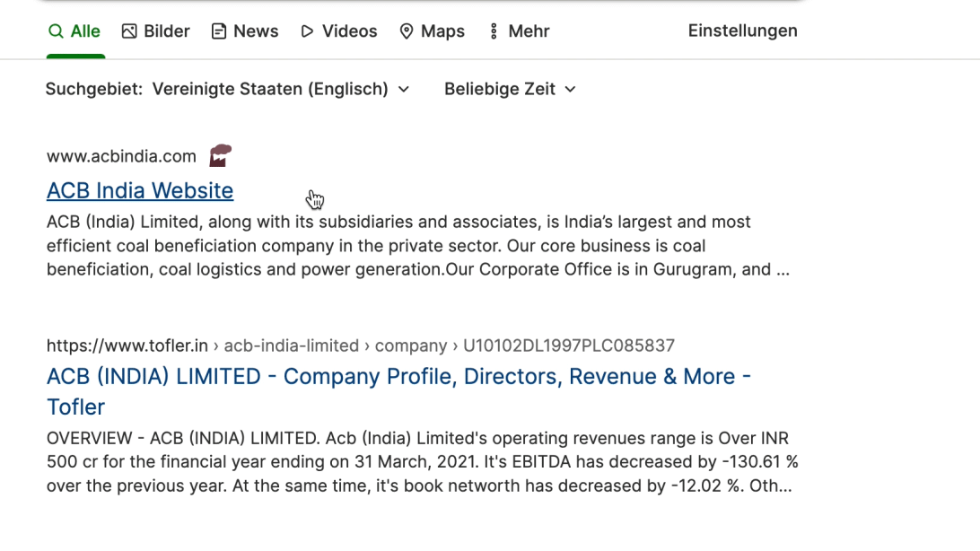The height and width of the screenshot is (551, 980).
Task: Click the Mehr three-dots icon
Action: (494, 31)
